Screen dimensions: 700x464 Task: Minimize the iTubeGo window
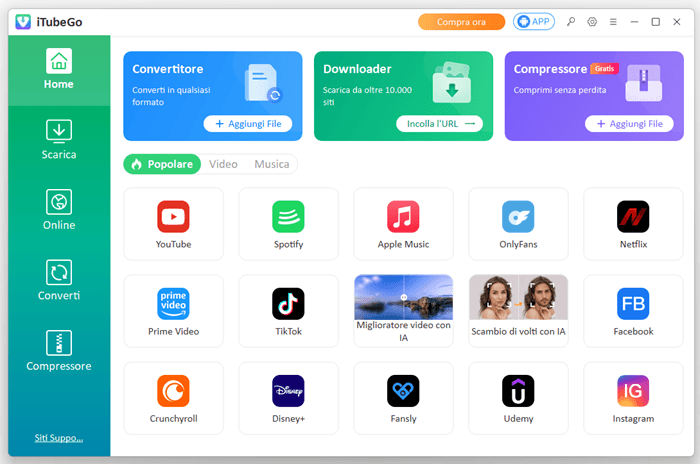pyautogui.click(x=634, y=21)
